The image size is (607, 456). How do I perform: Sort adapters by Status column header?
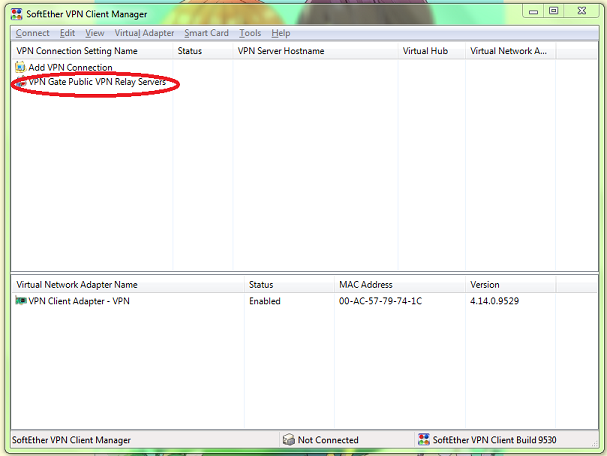click(289, 285)
